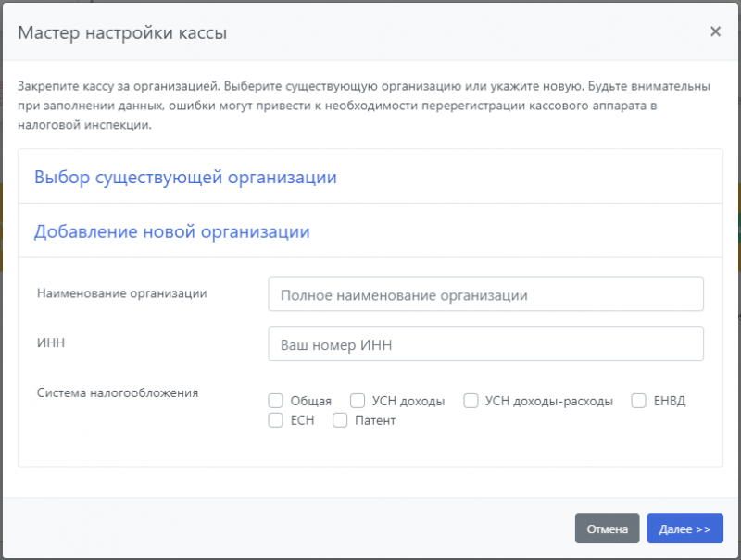Click the 'Наименование организации' field label
This screenshot has width=741, height=560.
121,293
